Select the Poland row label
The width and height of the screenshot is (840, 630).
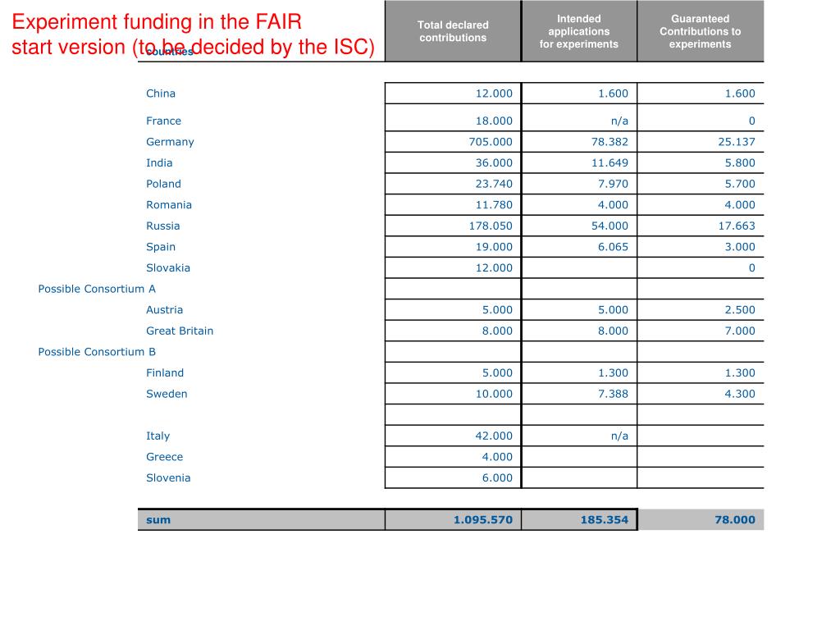163,184
